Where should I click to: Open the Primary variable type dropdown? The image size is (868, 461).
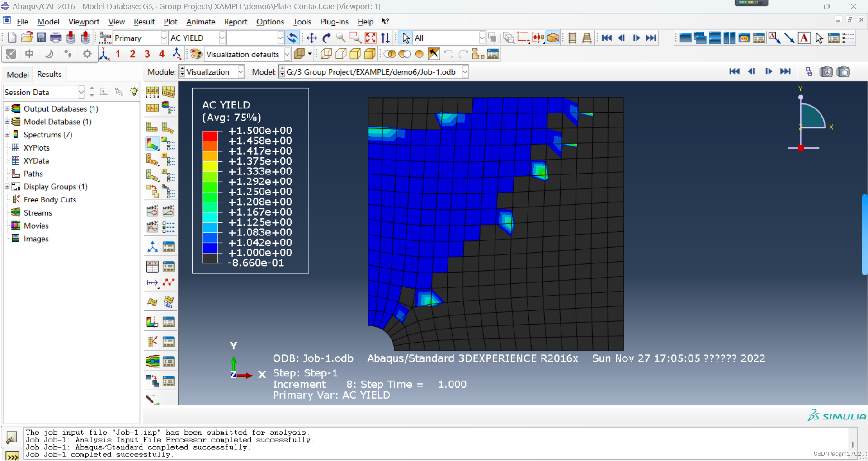pyautogui.click(x=164, y=38)
